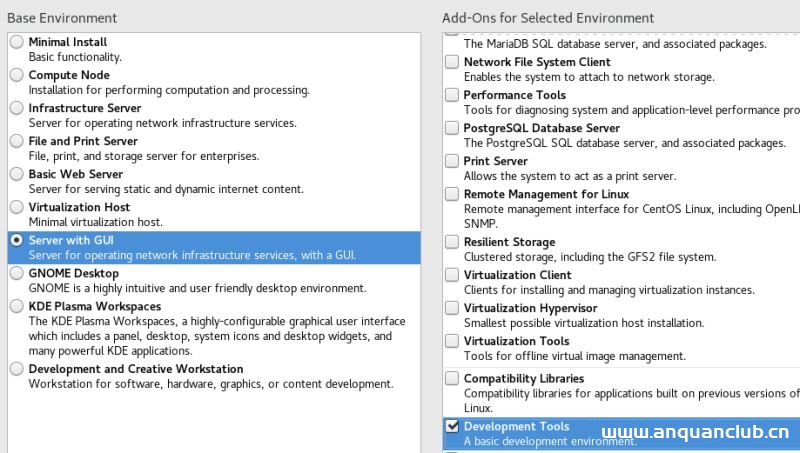Select GNOME Desktop environment
The image size is (800, 453).
point(17,274)
